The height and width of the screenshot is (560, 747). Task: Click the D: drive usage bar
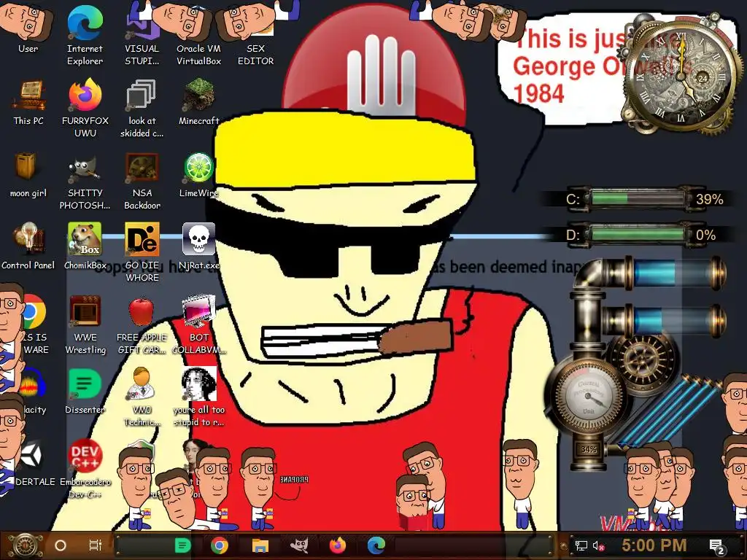coord(638,234)
